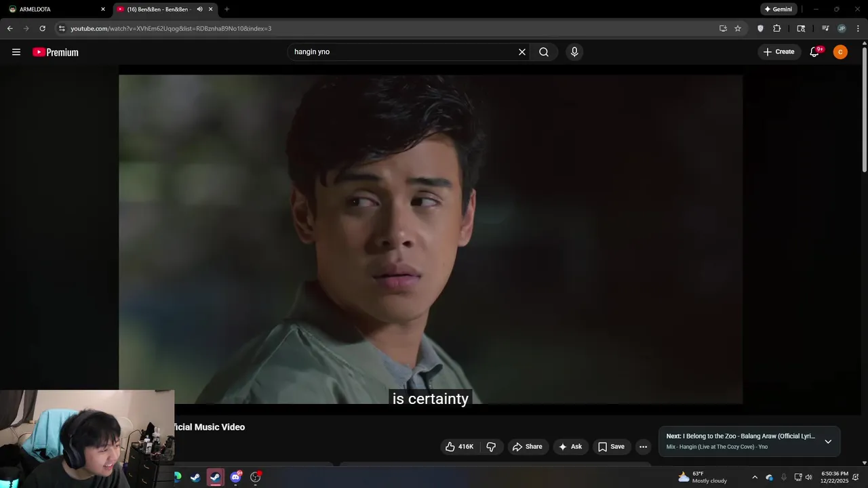The height and width of the screenshot is (488, 868).
Task: Open the highlighted Steam taskbar app
Action: click(215, 477)
